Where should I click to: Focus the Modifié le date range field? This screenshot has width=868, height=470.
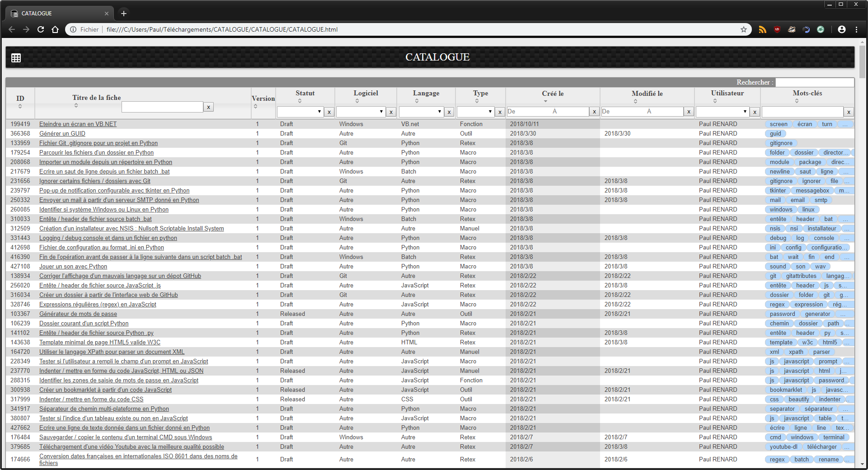point(642,111)
